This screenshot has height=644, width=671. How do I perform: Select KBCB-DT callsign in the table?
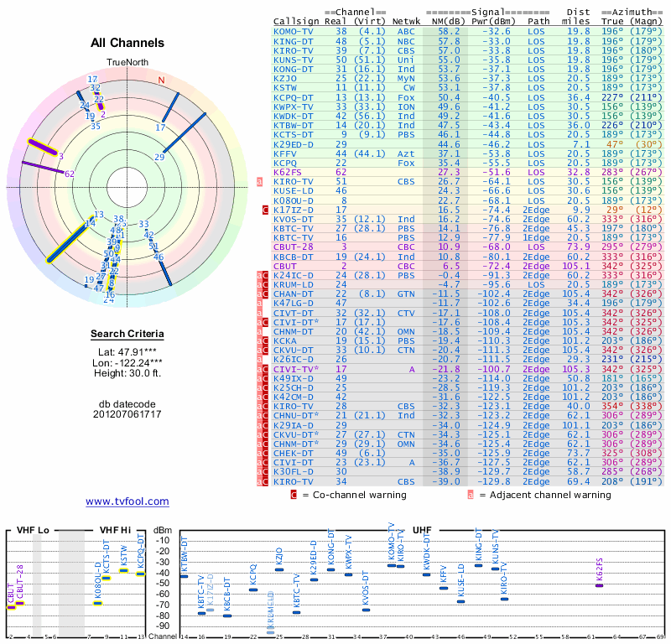tap(293, 257)
